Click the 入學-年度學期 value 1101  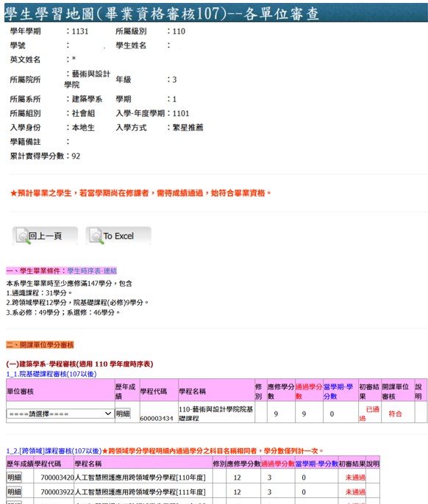[181, 113]
